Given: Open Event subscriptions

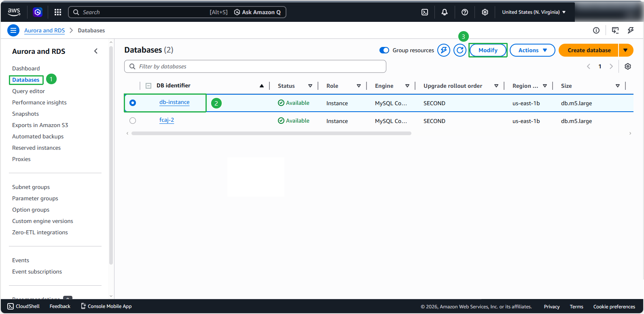Looking at the screenshot, I should coord(37,272).
